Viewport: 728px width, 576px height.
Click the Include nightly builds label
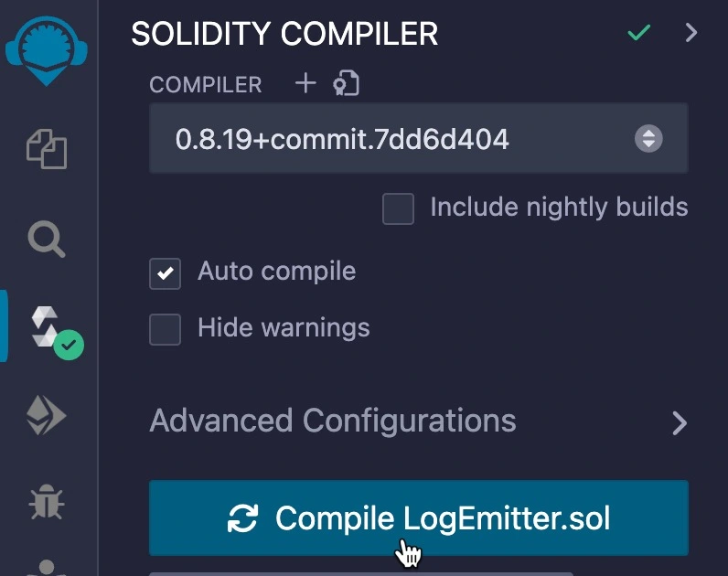pos(559,207)
